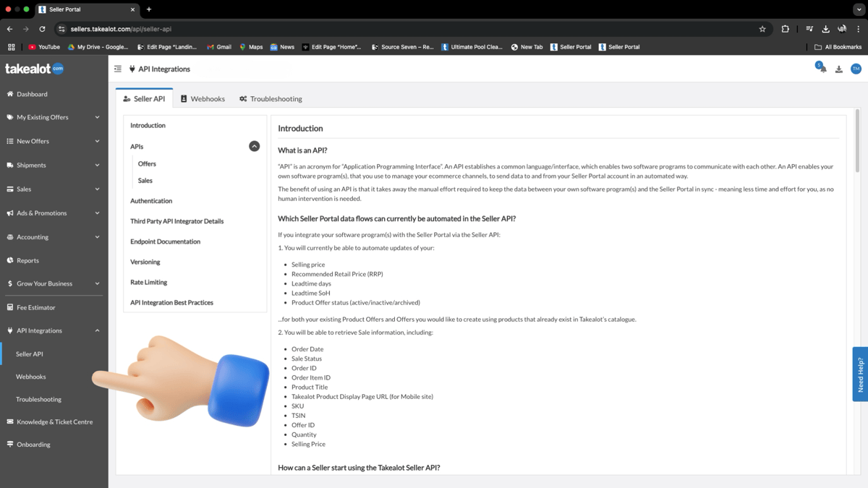Open the TM user avatar menu

click(x=856, y=69)
